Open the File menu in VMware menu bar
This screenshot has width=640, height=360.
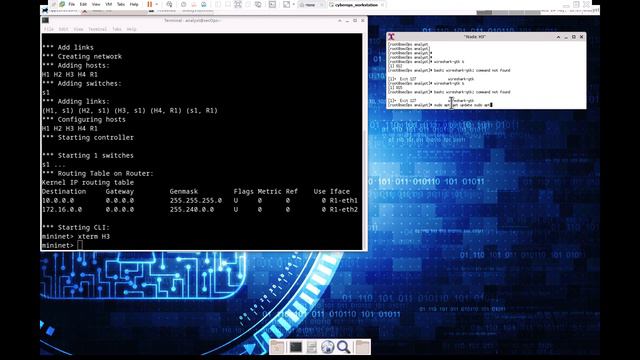pyautogui.click(x=71, y=4)
